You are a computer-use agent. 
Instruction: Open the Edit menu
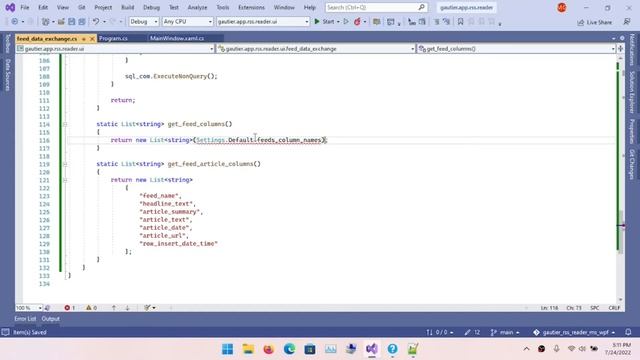click(43, 7)
